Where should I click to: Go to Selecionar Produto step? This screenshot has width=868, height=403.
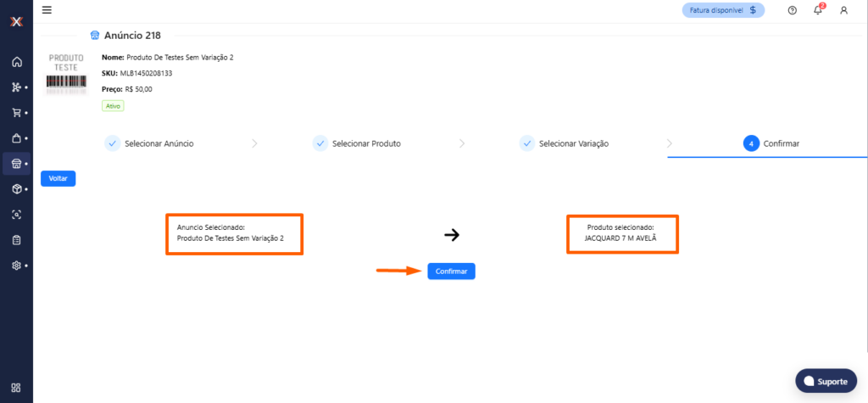click(x=357, y=143)
